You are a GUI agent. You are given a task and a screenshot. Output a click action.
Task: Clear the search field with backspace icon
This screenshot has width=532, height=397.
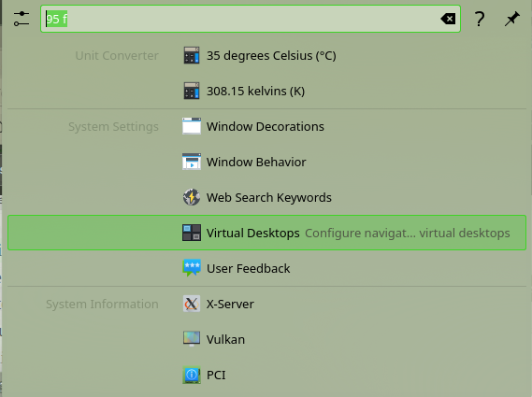click(x=448, y=19)
